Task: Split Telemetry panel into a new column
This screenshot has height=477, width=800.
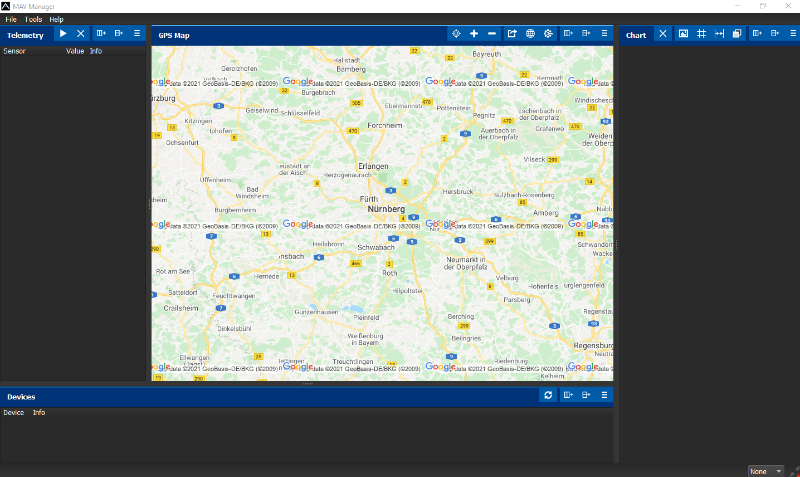Action: click(x=101, y=34)
